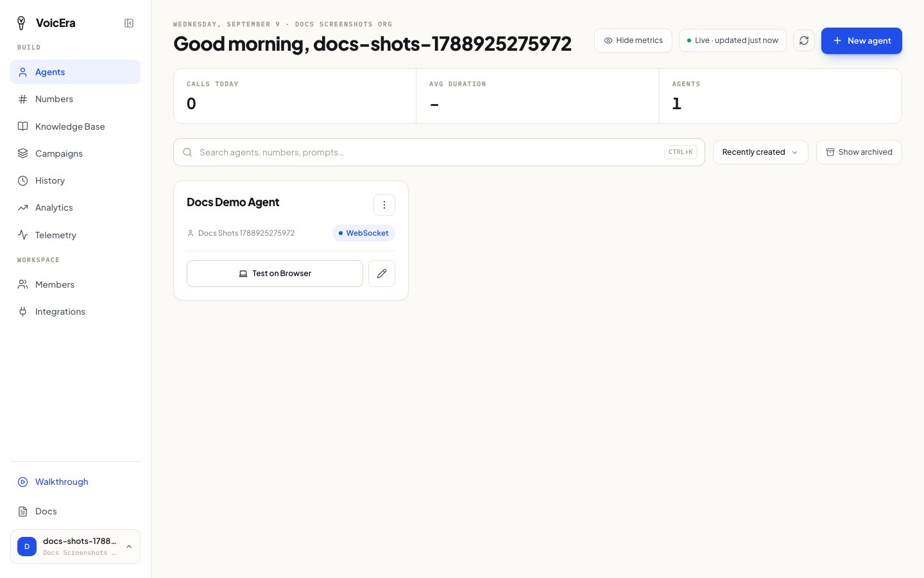The image size is (924, 578).
Task: Create a New agent
Action: (x=862, y=40)
